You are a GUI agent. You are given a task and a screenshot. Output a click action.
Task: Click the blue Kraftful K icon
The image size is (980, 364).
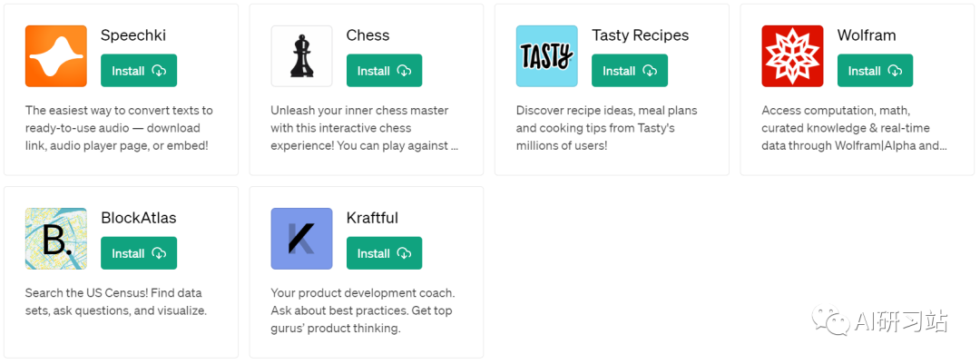[x=302, y=239]
